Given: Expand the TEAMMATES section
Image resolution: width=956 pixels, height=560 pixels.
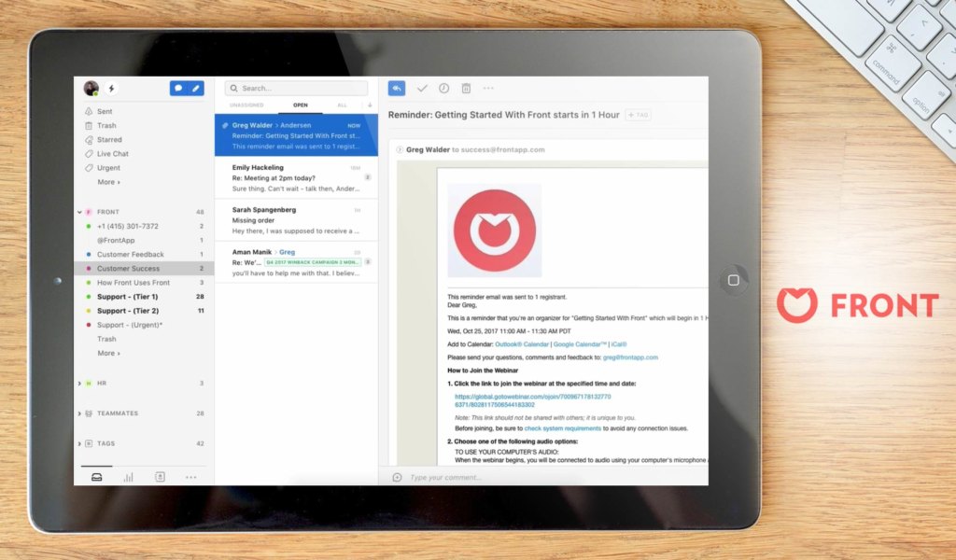Looking at the screenshot, I should [x=79, y=413].
